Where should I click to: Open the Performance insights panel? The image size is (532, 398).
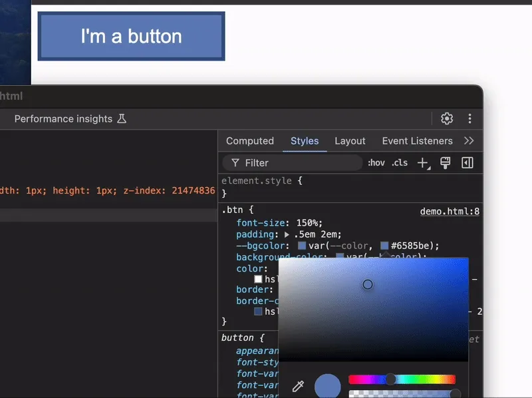(63, 119)
